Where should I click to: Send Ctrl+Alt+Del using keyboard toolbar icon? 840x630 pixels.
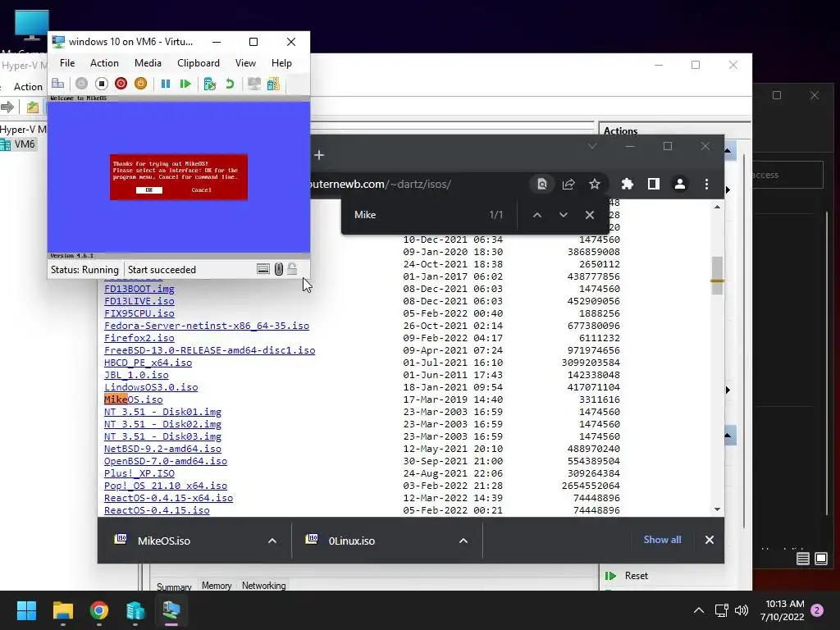coord(58,84)
